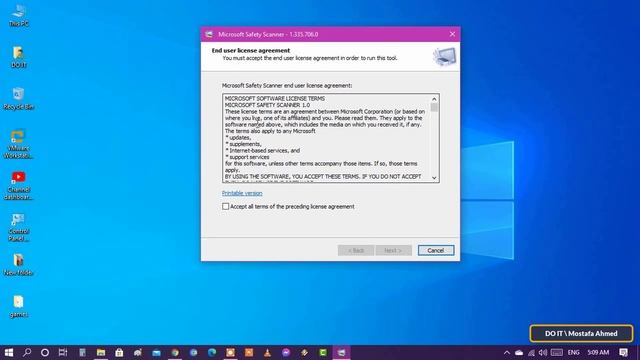Click the Safety Scanner title bar icon
This screenshot has height=360, width=640.
tap(209, 34)
